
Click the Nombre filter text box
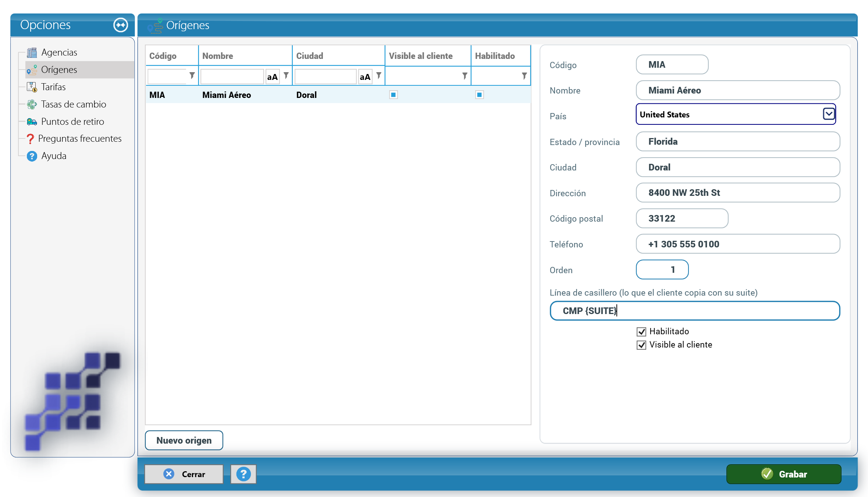232,77
